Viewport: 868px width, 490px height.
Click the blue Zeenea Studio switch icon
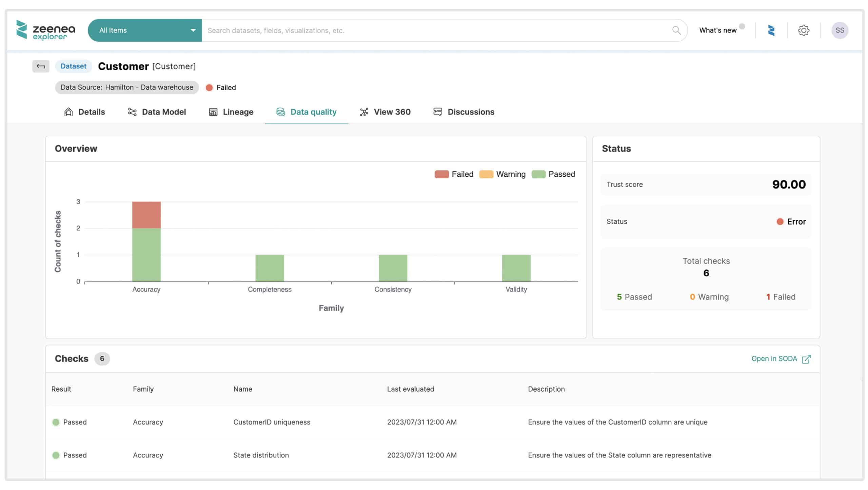point(771,31)
